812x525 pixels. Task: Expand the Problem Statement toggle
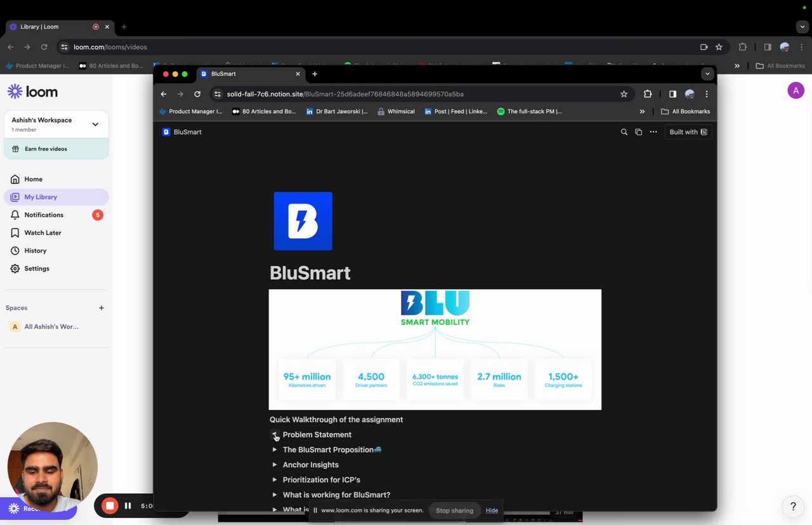[275, 435]
